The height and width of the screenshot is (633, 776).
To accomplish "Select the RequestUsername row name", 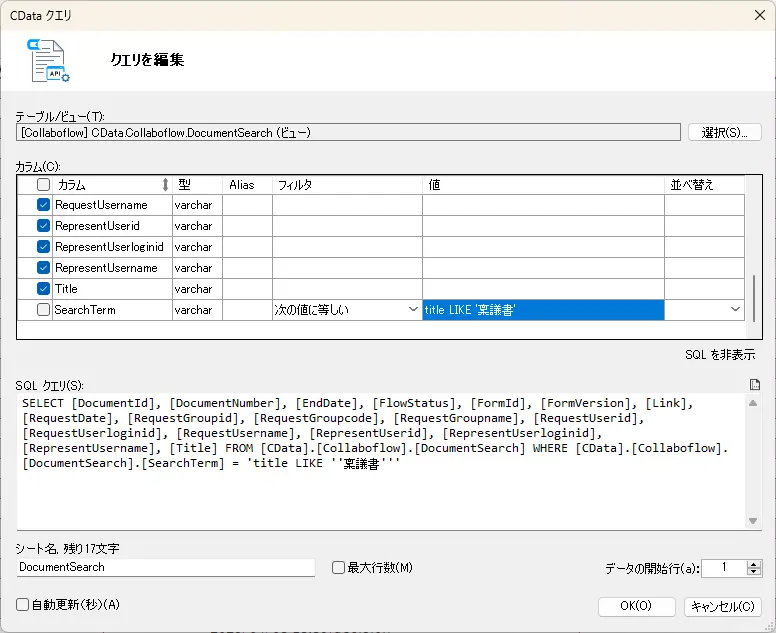I will pos(101,205).
